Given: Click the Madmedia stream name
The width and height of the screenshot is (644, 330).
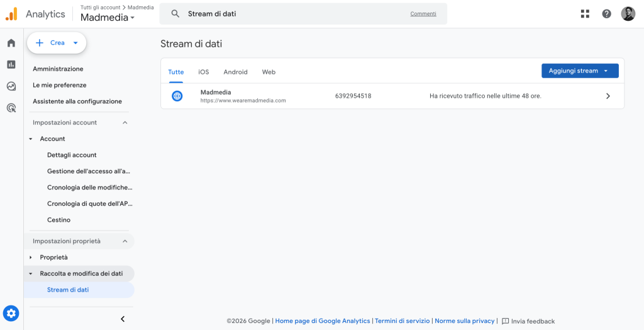Looking at the screenshot, I should [x=216, y=93].
